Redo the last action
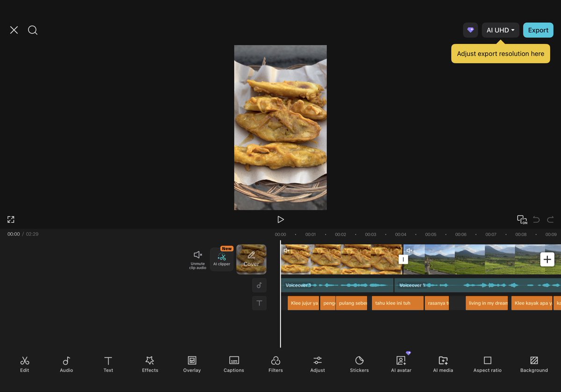561x392 pixels. [x=551, y=219]
